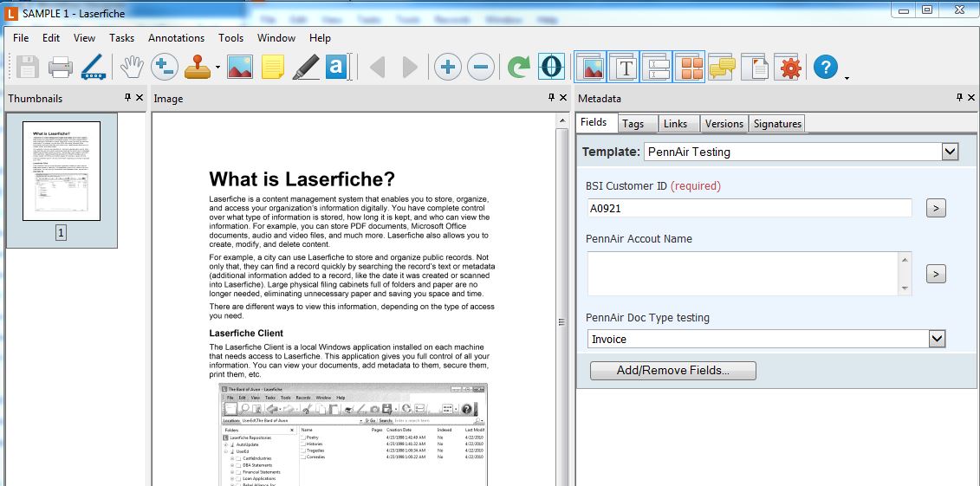Open the Tasks menu
The height and width of the screenshot is (486, 980).
(122, 38)
